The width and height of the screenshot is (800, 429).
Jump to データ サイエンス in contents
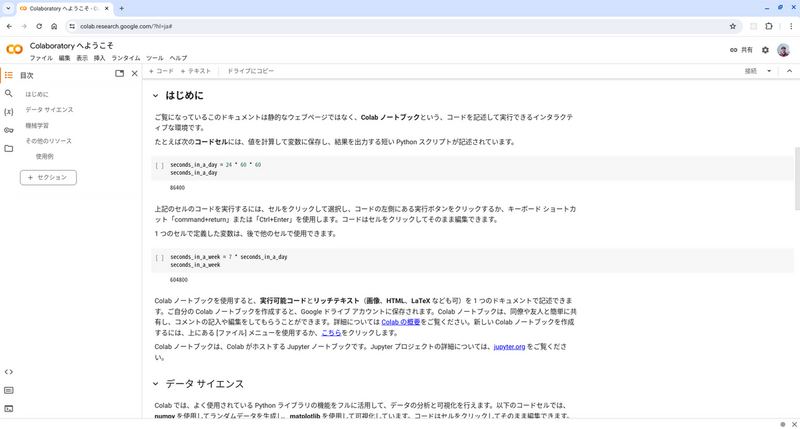click(x=49, y=110)
